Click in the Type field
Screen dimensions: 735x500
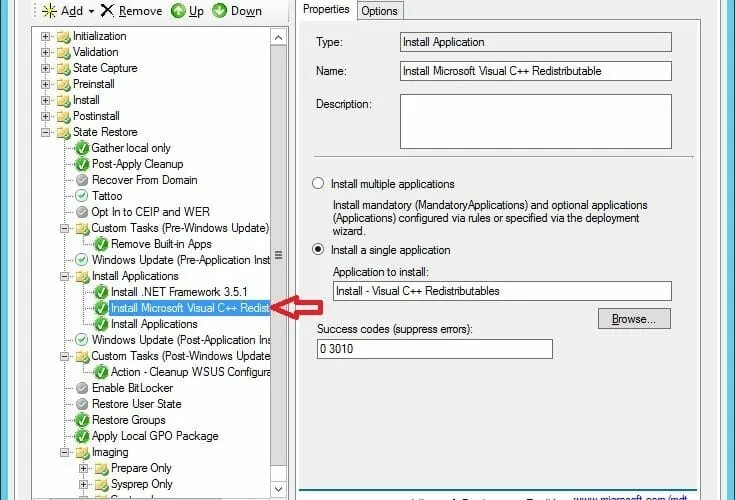coord(536,42)
